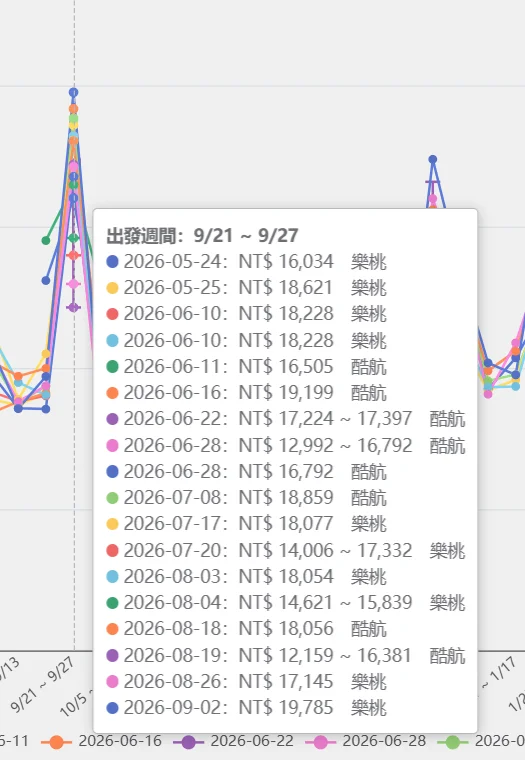525x760 pixels.
Task: Click the 2026-09-02 NT$ 19,785 樂桃 row
Action: point(246,708)
